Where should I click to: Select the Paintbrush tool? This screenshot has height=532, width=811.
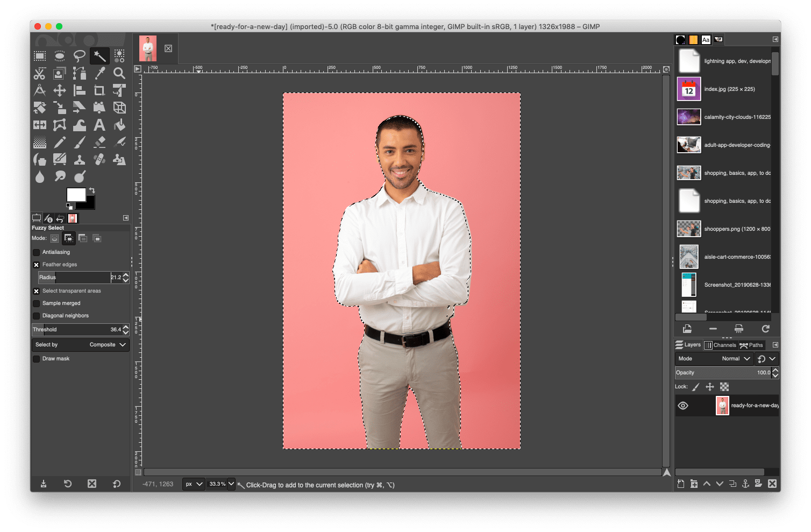pos(80,142)
